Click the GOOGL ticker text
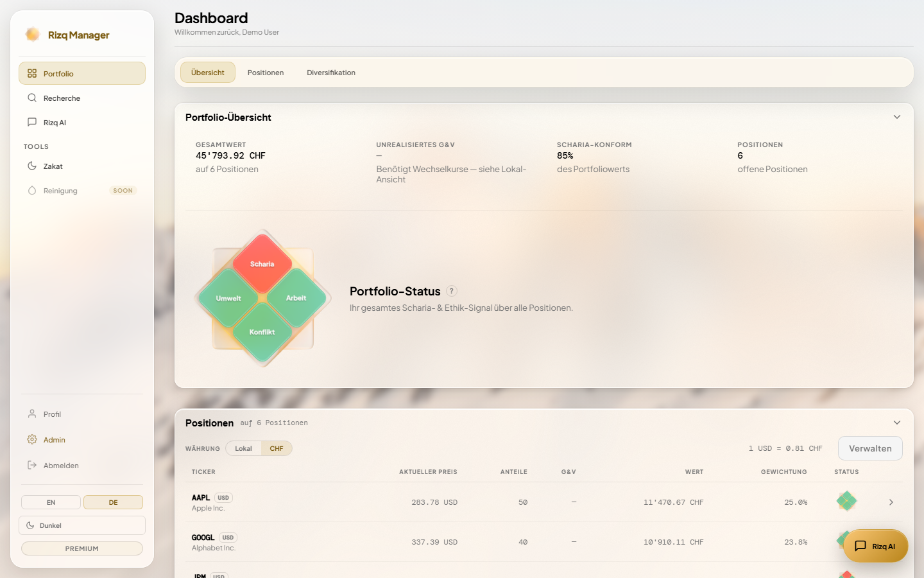The height and width of the screenshot is (578, 924). coord(203,538)
